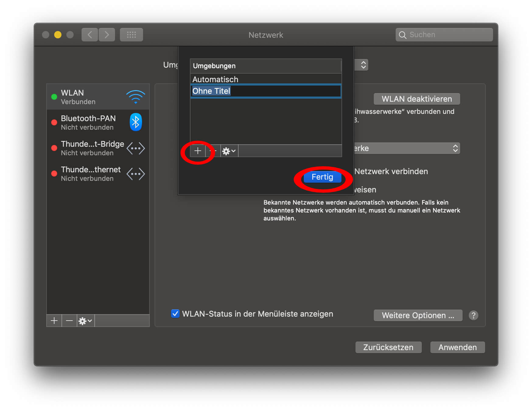Open Weitere Optionen settings
Screen dimensions: 532x411
click(418, 315)
